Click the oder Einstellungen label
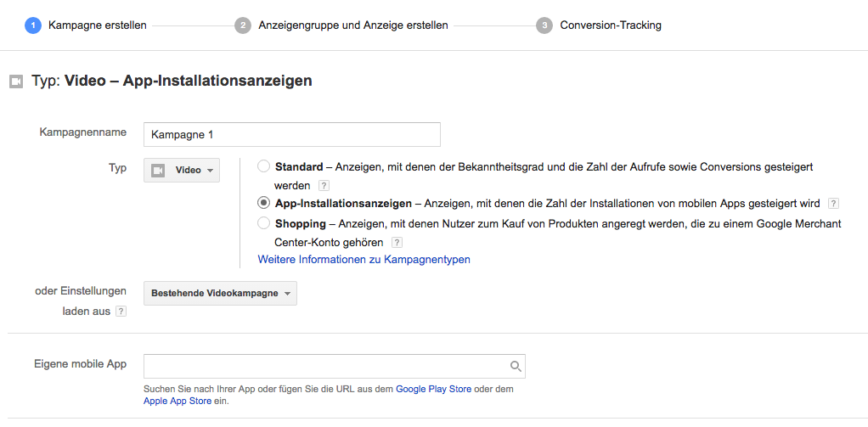Screen dimensions: 868x427 point(81,291)
